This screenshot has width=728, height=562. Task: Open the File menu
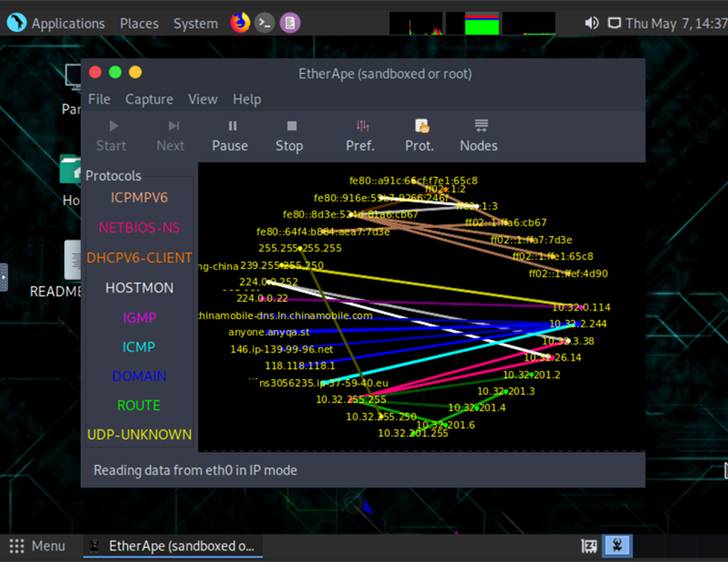(99, 99)
